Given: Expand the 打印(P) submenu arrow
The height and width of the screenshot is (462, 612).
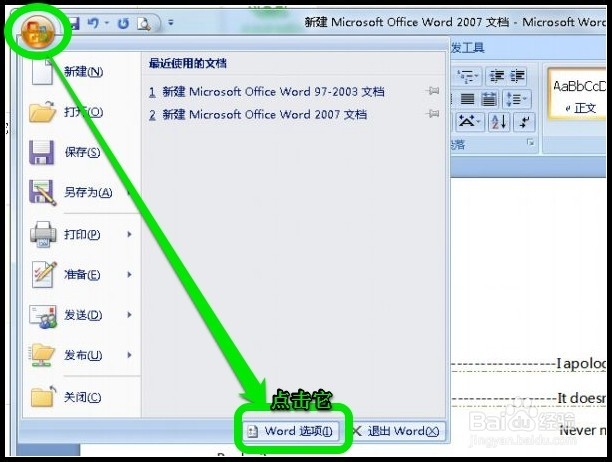Looking at the screenshot, I should [x=130, y=235].
